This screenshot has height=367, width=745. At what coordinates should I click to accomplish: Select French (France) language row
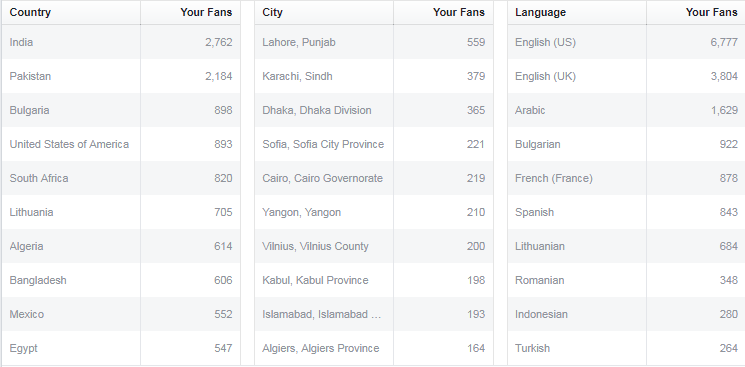[626, 178]
